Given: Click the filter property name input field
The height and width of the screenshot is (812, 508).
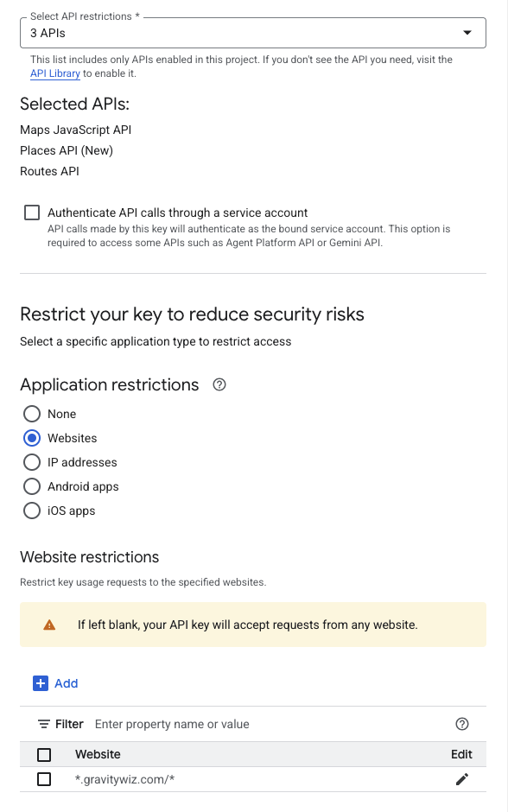Looking at the screenshot, I should click(270, 724).
